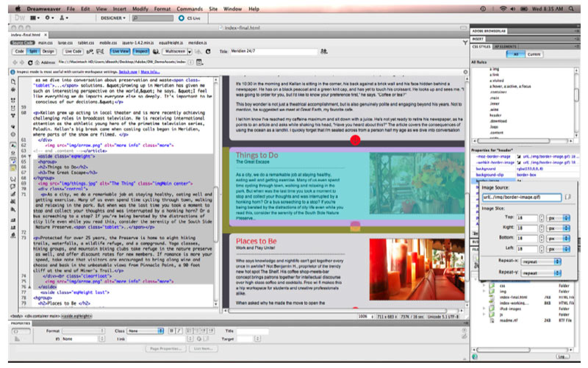Click the Switch now link

[x=128, y=72]
